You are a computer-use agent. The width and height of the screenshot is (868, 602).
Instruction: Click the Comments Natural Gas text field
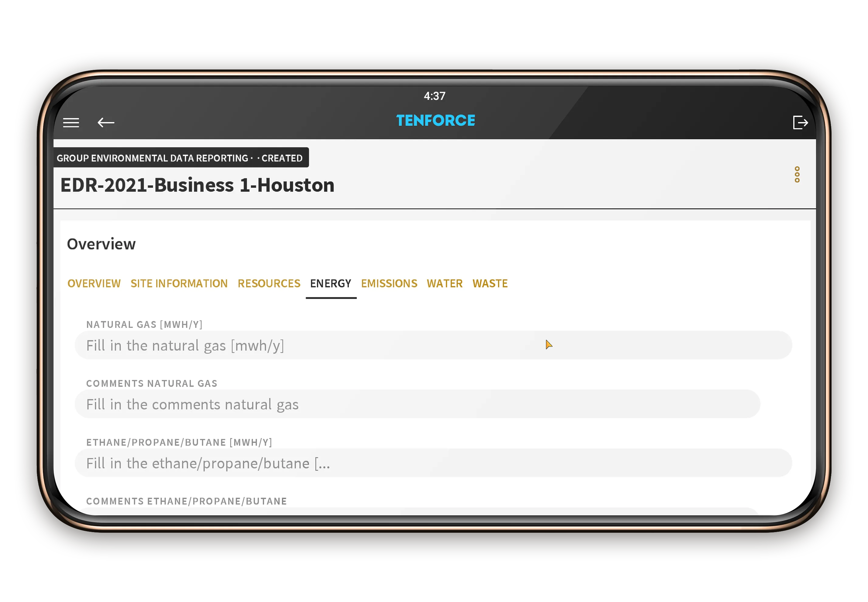coord(417,404)
